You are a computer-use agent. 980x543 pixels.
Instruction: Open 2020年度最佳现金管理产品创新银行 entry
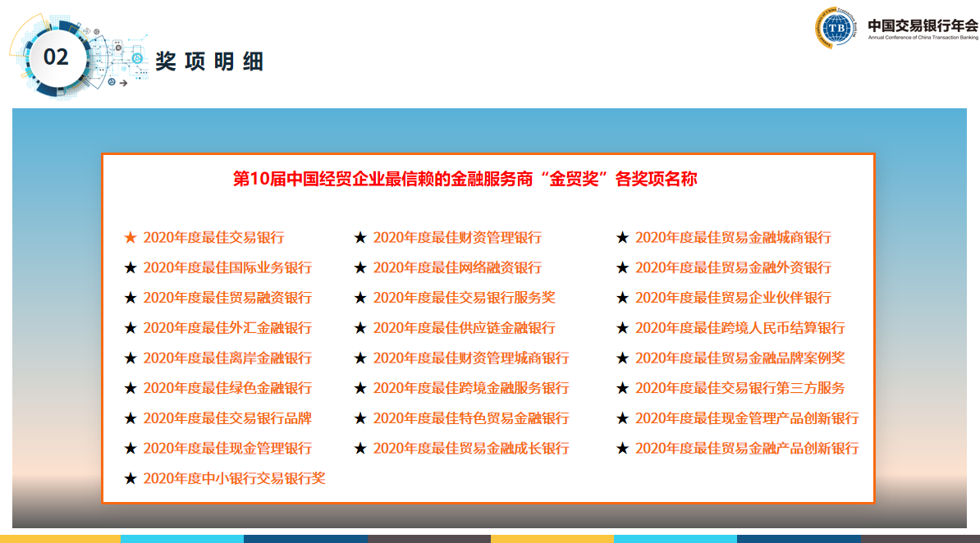747,418
